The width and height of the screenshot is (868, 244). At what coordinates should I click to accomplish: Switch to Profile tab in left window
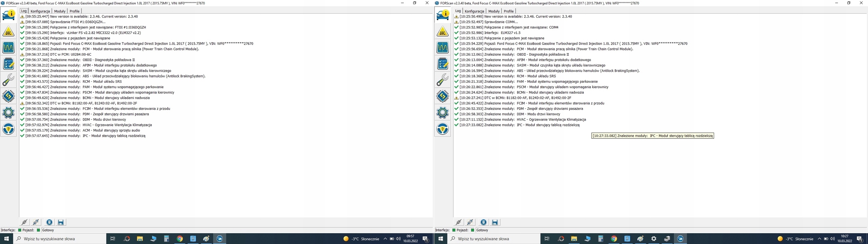click(74, 11)
